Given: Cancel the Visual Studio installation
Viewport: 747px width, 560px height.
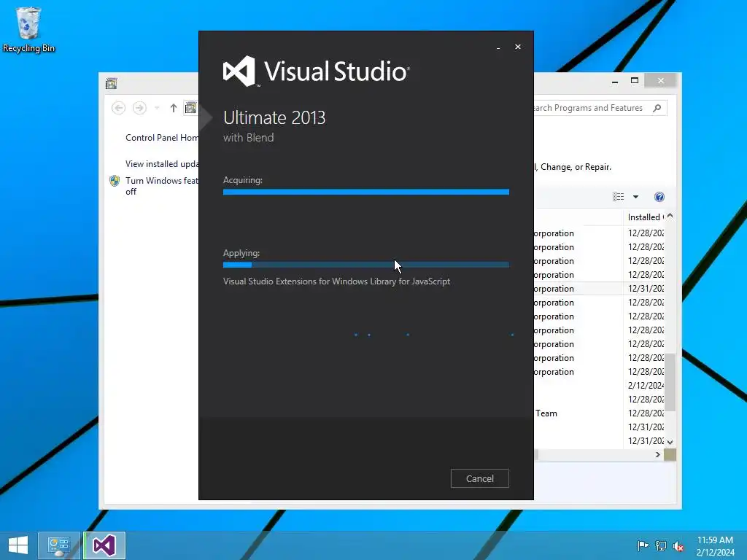Looking at the screenshot, I should pos(480,478).
